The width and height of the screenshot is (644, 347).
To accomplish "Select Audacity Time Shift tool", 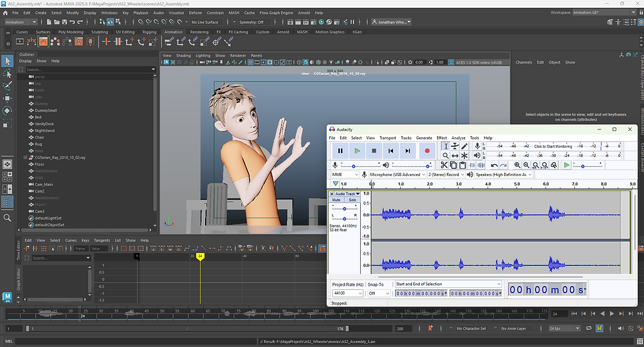I will tap(455, 156).
